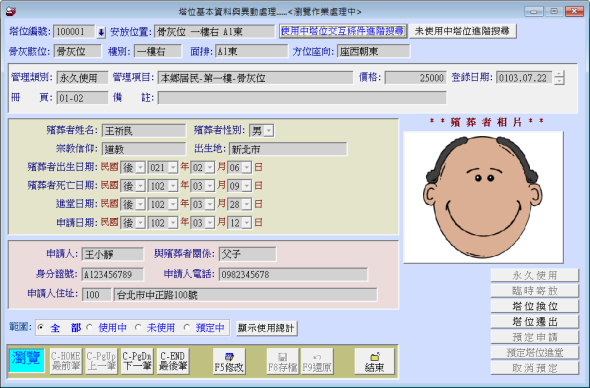
Task: Click the 殯葬者姓名 field 王祈良
Action: click(x=144, y=131)
